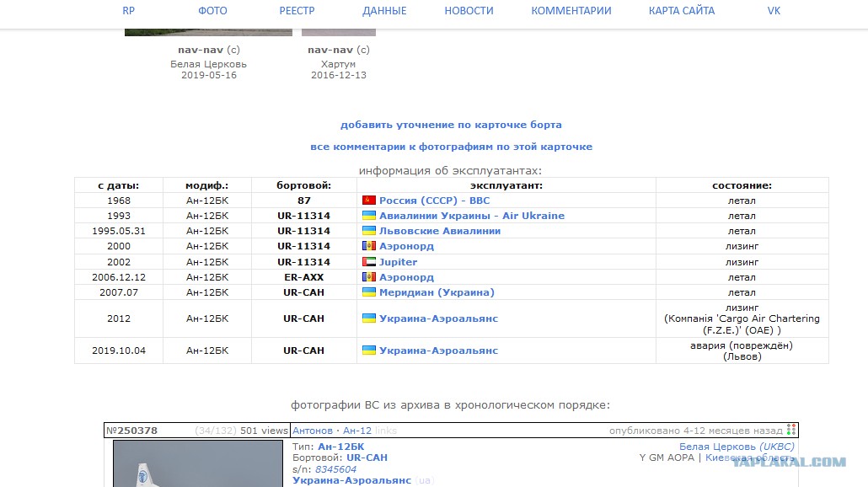Open the Ан-12БК type link in photo card

tap(341, 447)
